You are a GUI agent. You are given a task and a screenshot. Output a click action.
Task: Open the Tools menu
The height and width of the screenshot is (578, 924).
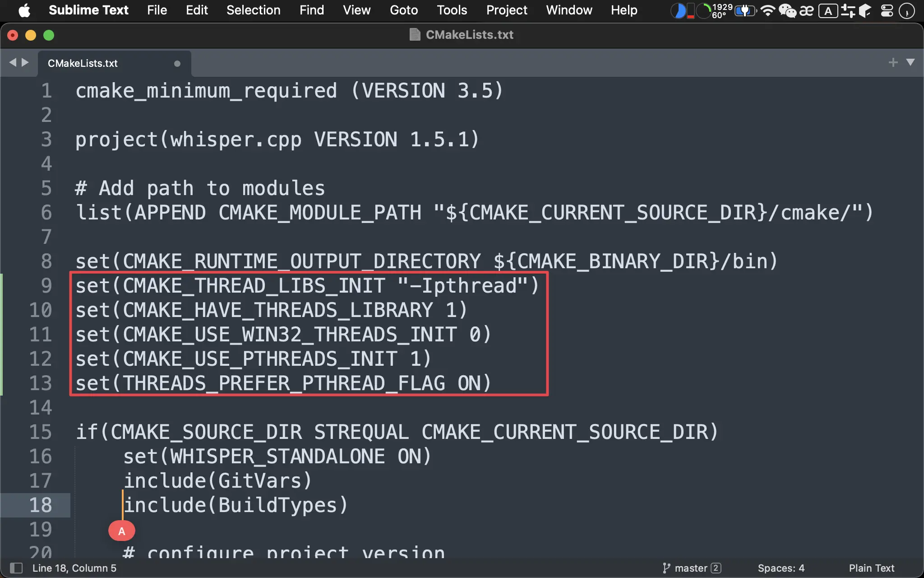tap(452, 10)
